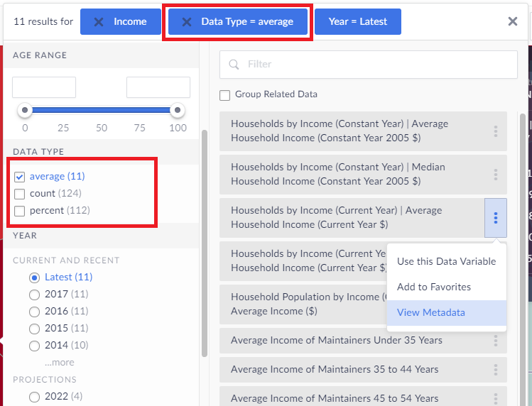
Task: Remove the Data Type = average chip
Action: (x=187, y=22)
